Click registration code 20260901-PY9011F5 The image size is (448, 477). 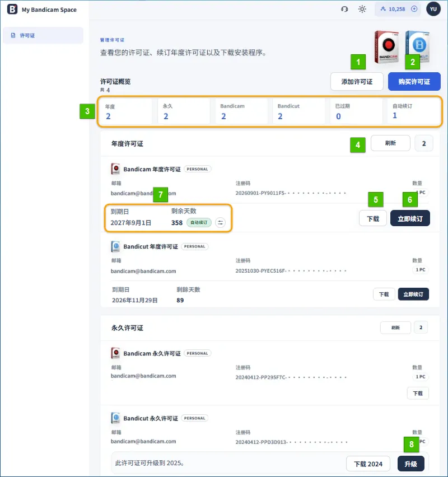tap(291, 193)
